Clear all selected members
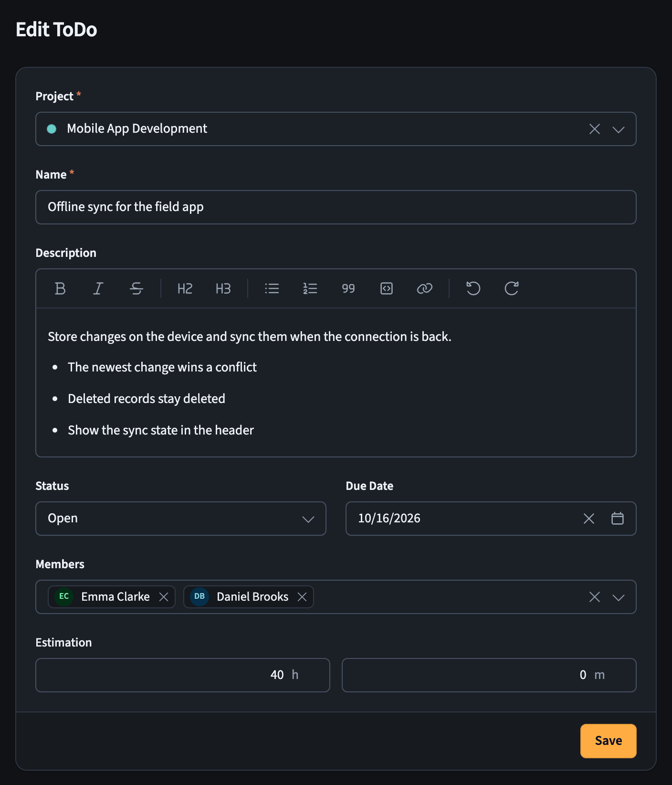This screenshot has height=785, width=672. pos(595,597)
